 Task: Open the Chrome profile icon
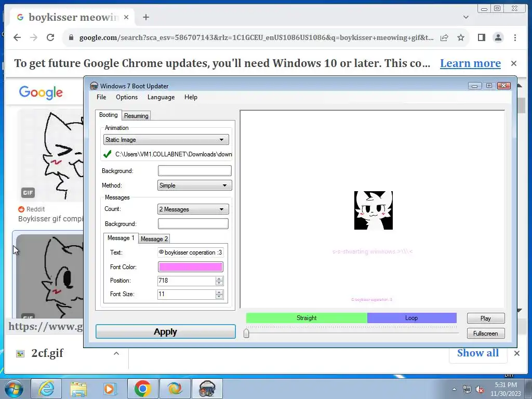point(498,37)
